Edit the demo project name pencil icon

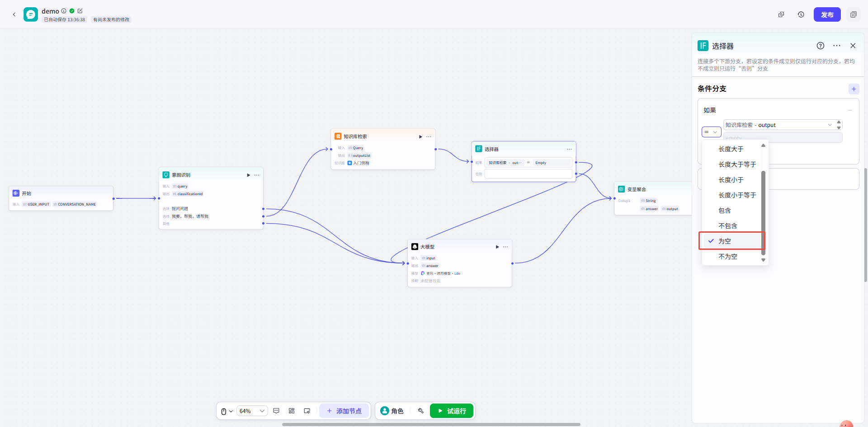[80, 11]
